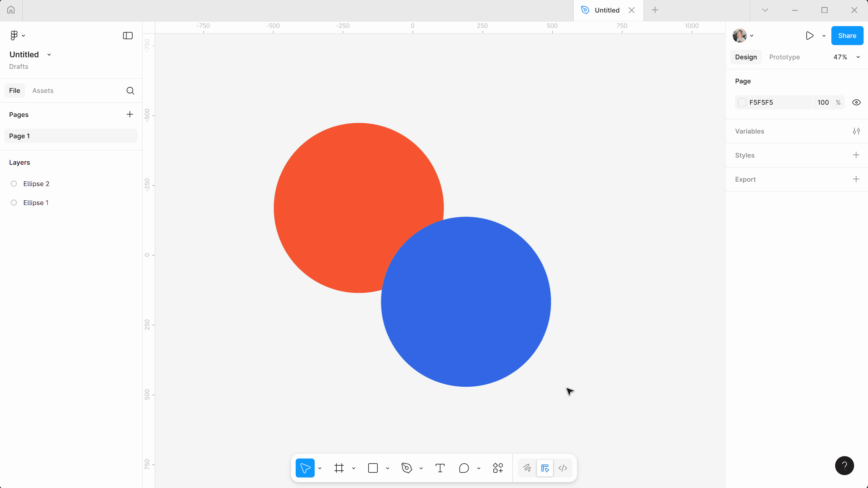Select the Rectangle shape tool

(x=373, y=468)
